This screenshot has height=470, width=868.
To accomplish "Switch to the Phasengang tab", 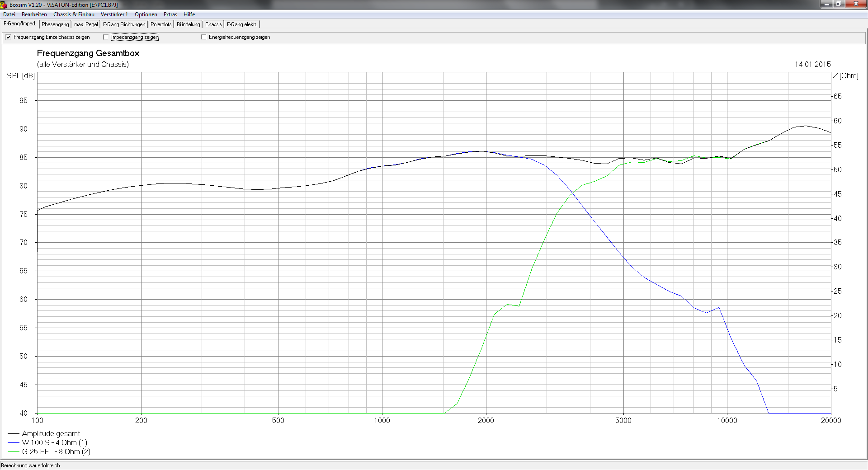I will pos(55,24).
